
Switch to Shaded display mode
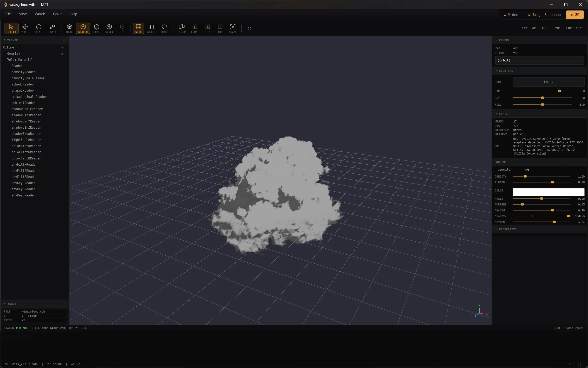(83, 28)
